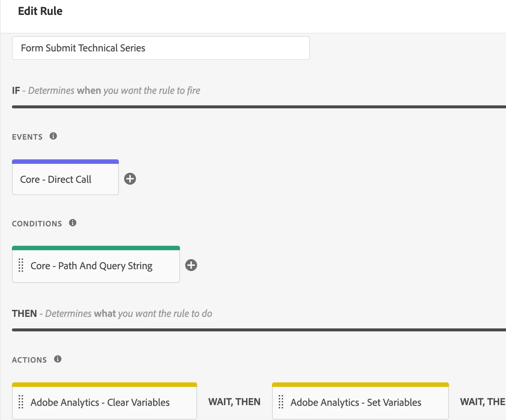Click the info icon next to CONDITIONS
This screenshot has width=506, height=420.
tap(73, 223)
